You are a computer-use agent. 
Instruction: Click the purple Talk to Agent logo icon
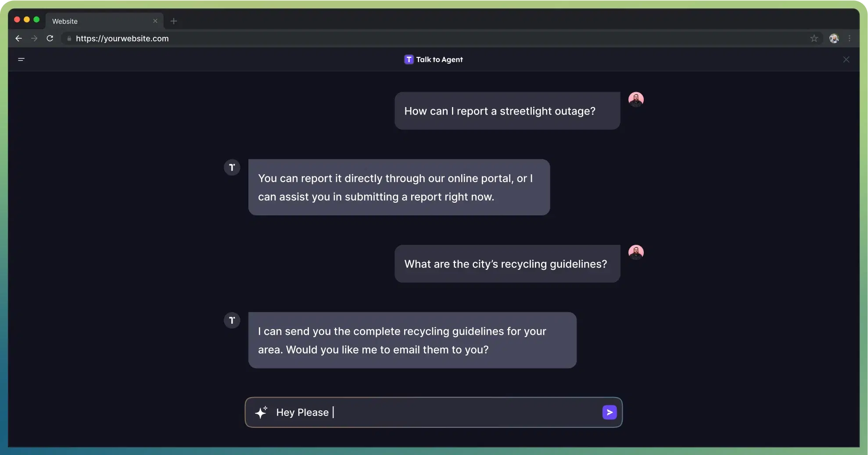tap(409, 60)
